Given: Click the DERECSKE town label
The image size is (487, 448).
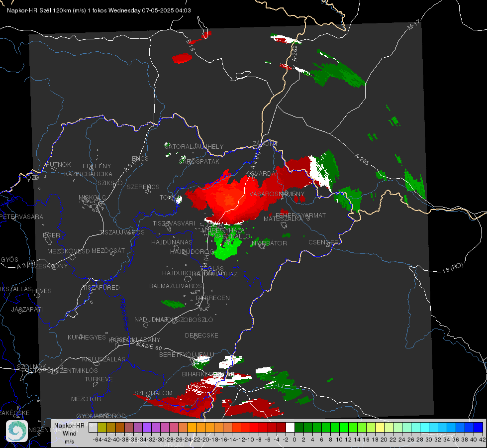Looking at the screenshot, I should (201, 336).
